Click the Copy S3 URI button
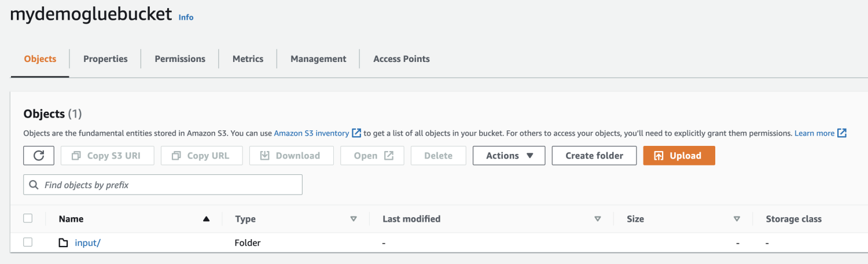 click(x=108, y=156)
